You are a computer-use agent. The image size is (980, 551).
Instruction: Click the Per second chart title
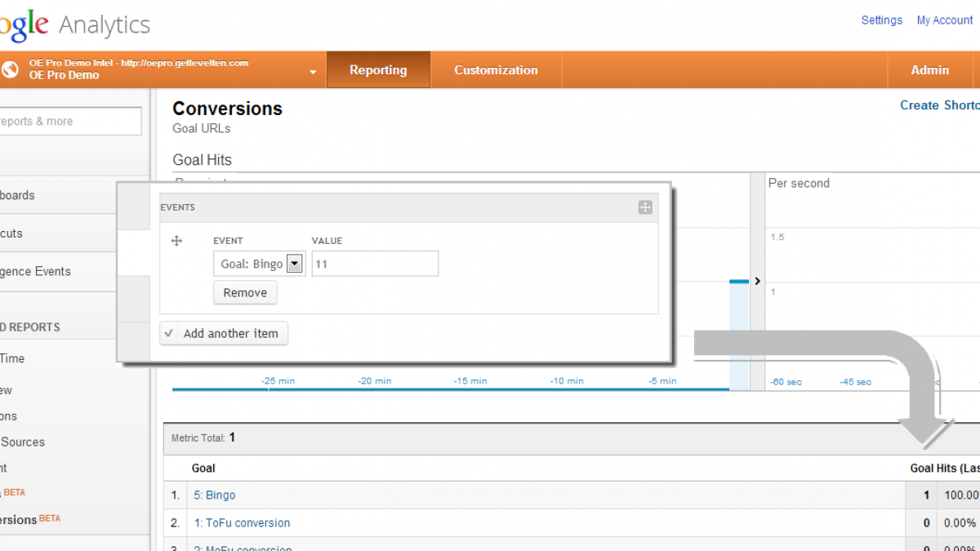pyautogui.click(x=799, y=184)
